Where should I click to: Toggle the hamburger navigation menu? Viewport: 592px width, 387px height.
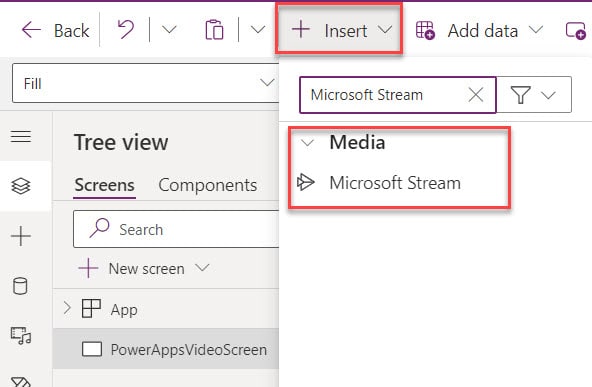coord(21,136)
